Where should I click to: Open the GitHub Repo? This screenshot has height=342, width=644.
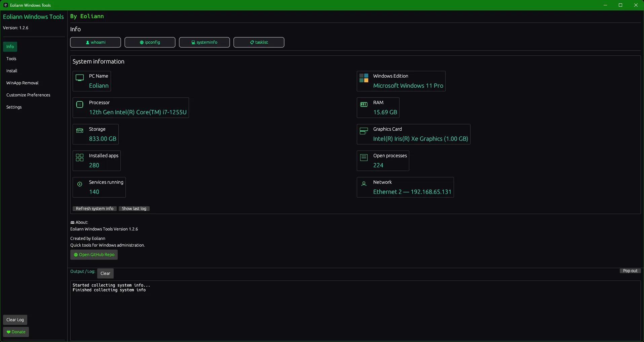94,254
